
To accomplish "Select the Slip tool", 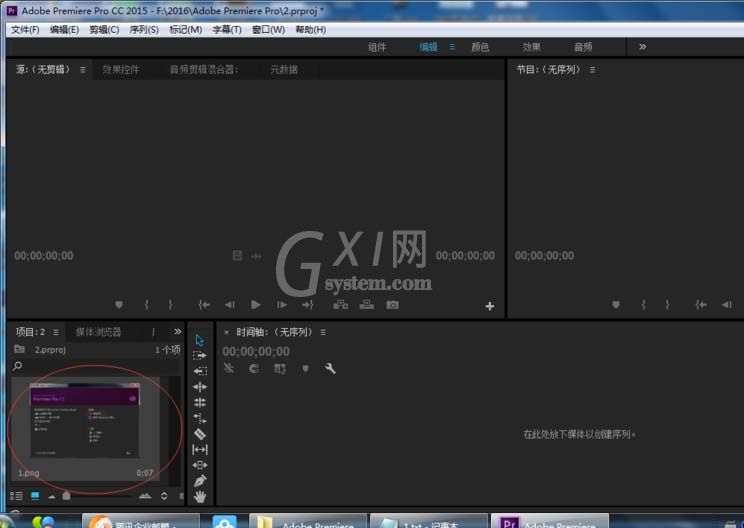I will pyautogui.click(x=200, y=449).
